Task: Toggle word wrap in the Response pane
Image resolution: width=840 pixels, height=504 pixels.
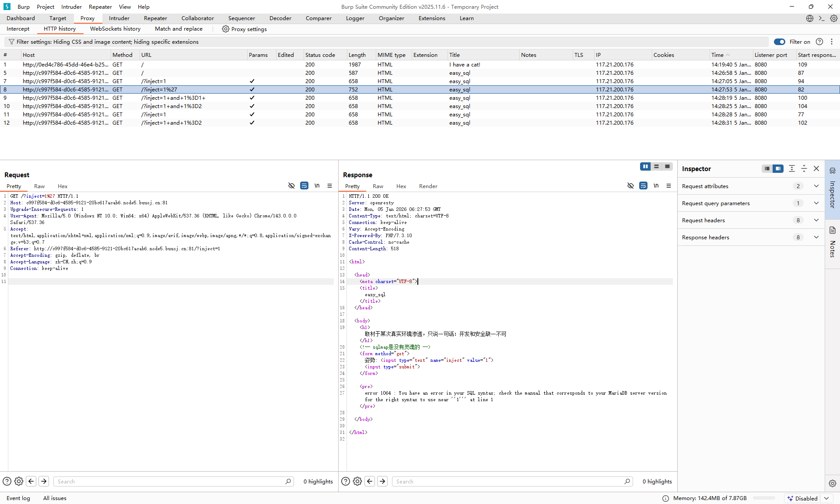Action: tap(643, 186)
